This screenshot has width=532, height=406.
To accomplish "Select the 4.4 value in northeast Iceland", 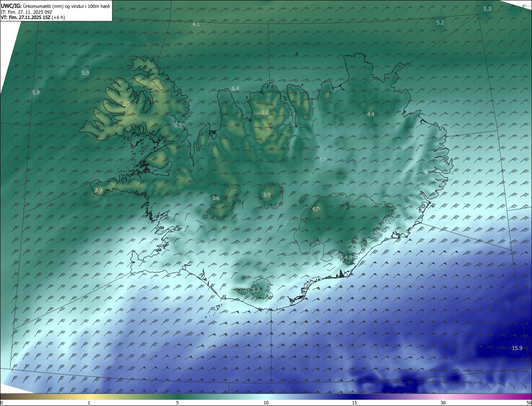I will 370,114.
